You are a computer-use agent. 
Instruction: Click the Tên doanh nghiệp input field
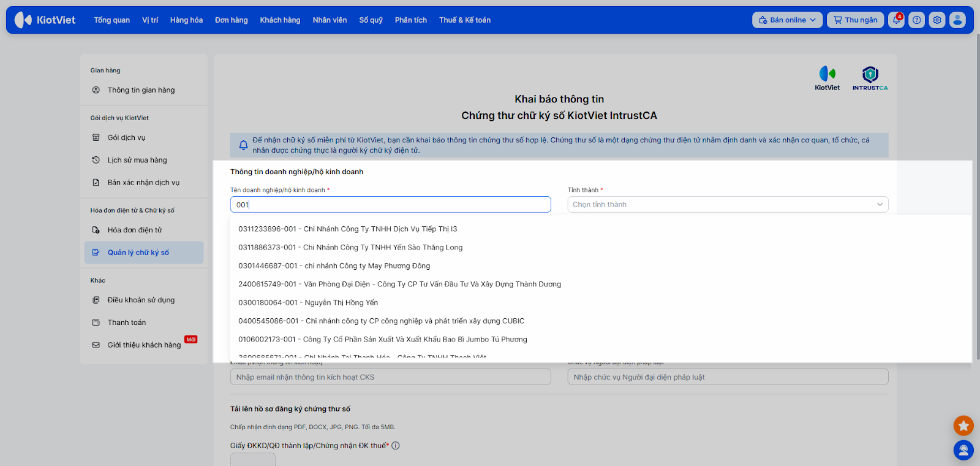(x=390, y=205)
